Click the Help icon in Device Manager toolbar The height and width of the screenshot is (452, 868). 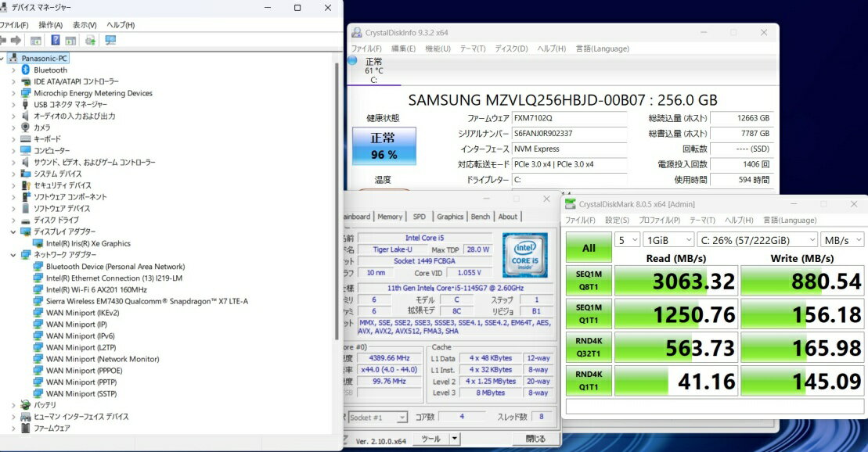56,41
